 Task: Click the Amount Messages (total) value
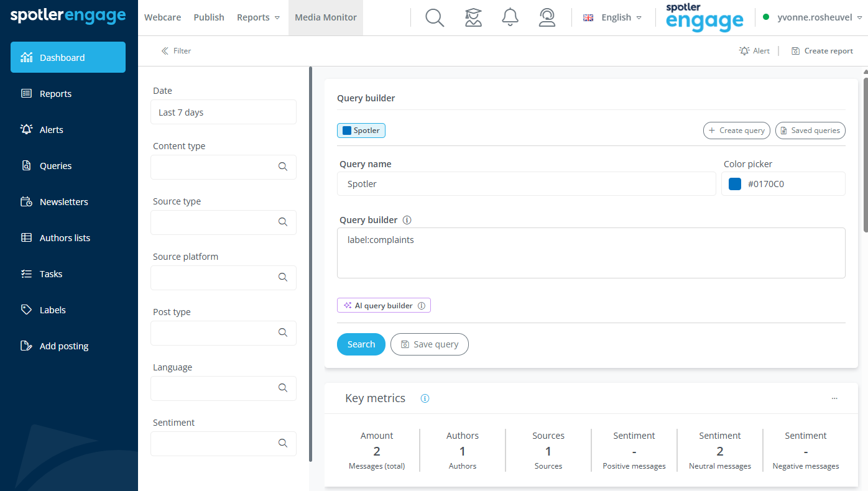point(377,451)
